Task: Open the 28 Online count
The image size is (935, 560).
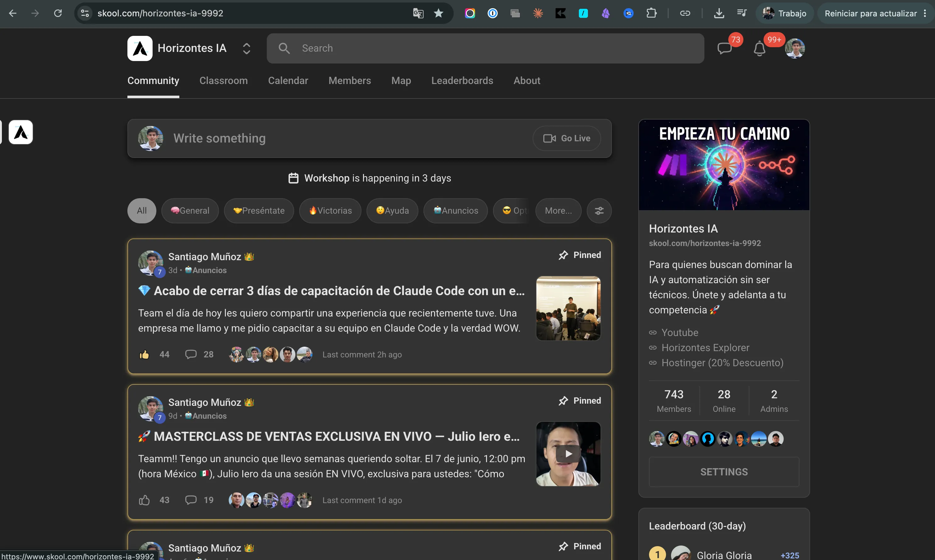Action: [x=724, y=401]
